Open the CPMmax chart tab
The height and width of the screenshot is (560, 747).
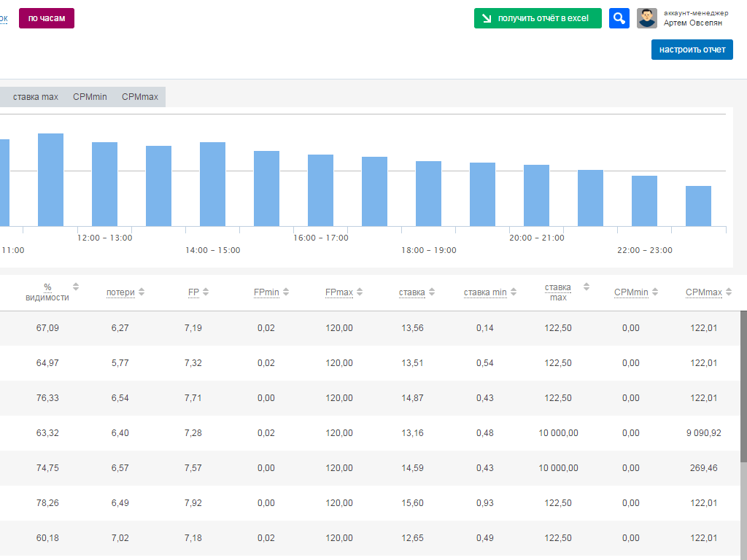(x=140, y=97)
